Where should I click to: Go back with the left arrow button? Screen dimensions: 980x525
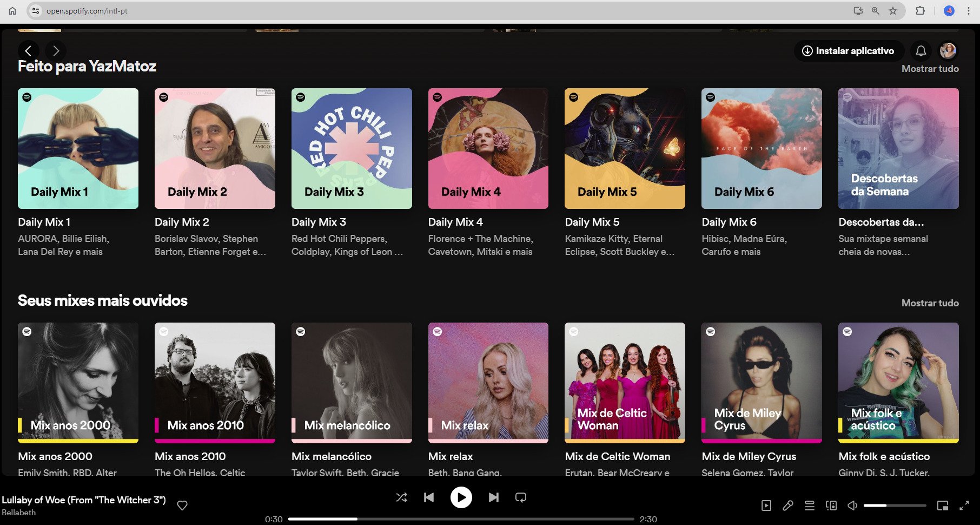[x=29, y=51]
